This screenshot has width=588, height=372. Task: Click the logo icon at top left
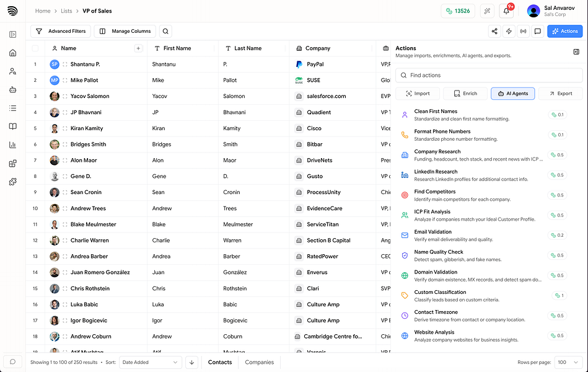[12, 11]
